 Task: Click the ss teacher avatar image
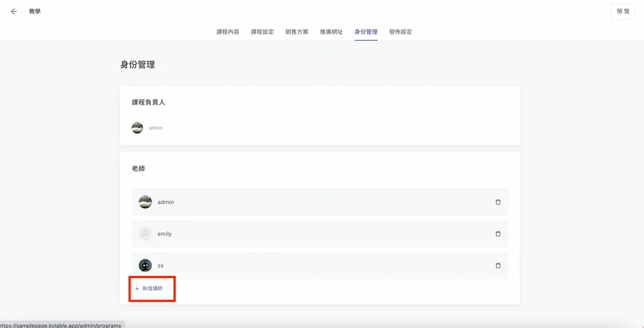point(145,266)
